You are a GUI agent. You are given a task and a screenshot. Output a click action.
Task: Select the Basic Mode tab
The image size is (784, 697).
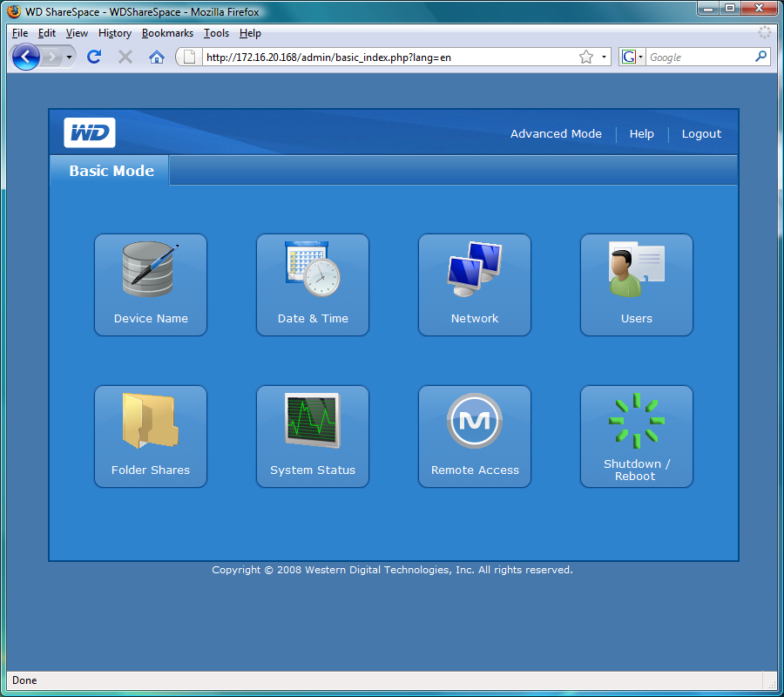(110, 171)
